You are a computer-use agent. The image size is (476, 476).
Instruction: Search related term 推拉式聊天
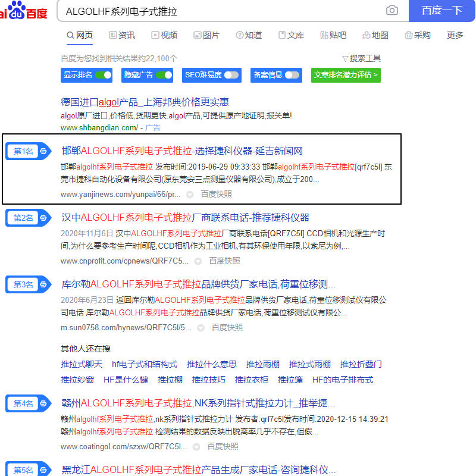tap(82, 364)
